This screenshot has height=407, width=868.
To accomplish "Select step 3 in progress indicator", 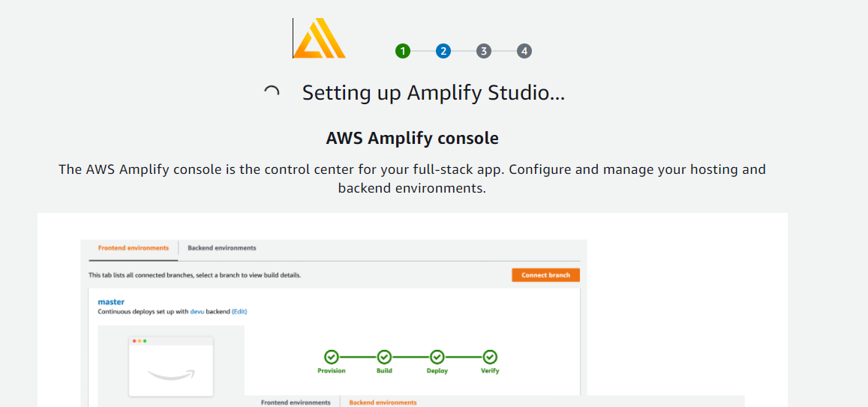I will [484, 52].
